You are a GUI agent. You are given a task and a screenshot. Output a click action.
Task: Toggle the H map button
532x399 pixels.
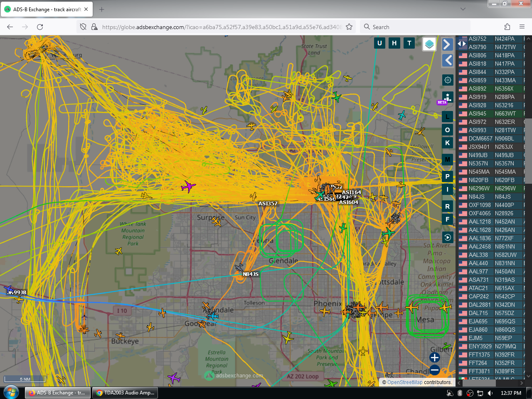394,43
